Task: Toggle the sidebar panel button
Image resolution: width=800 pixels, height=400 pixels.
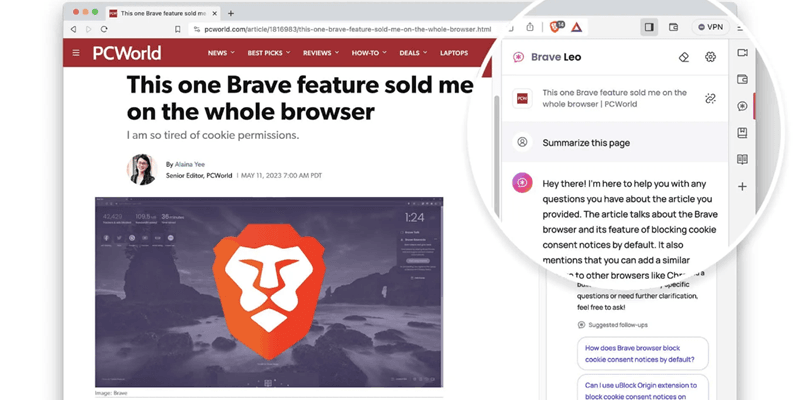Action: click(x=649, y=27)
